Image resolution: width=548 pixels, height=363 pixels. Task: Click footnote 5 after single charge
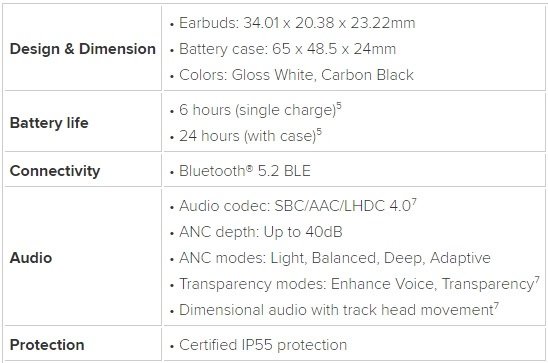pyautogui.click(x=339, y=106)
